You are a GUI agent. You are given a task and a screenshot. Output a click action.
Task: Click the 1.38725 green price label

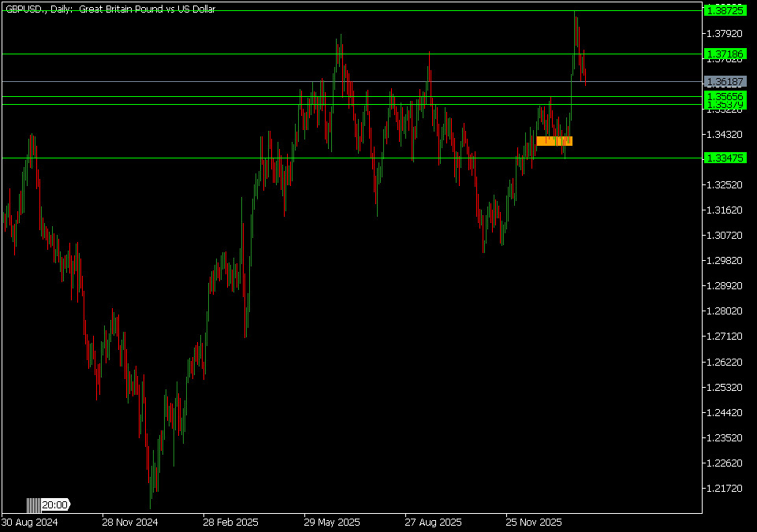pyautogui.click(x=723, y=10)
